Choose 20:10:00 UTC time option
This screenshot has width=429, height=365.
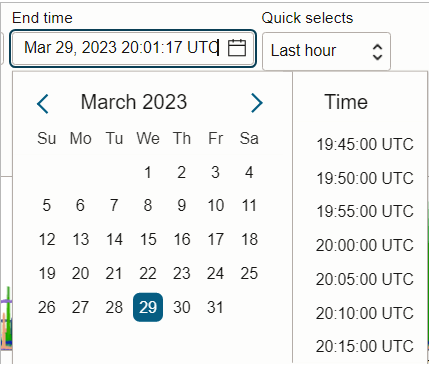coord(365,313)
